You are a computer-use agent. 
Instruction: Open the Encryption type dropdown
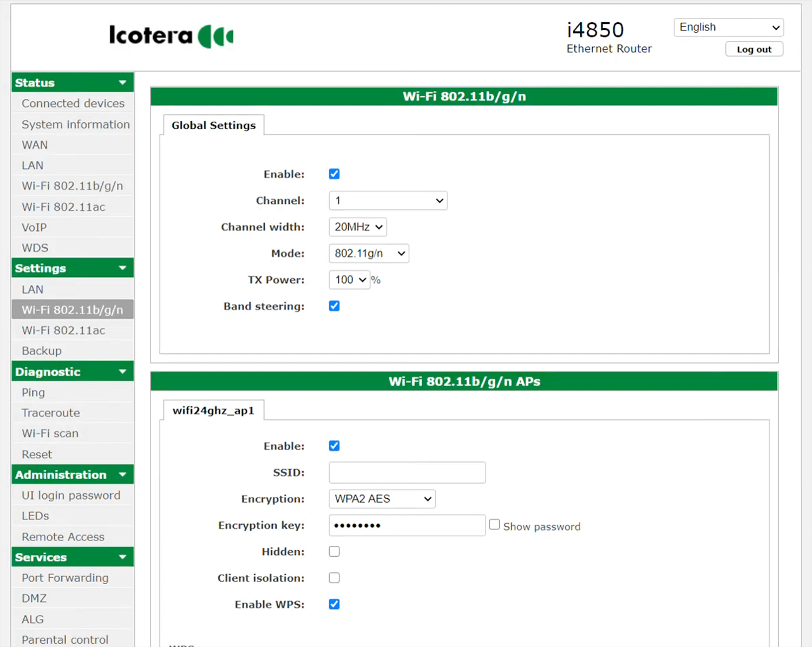[x=382, y=499]
